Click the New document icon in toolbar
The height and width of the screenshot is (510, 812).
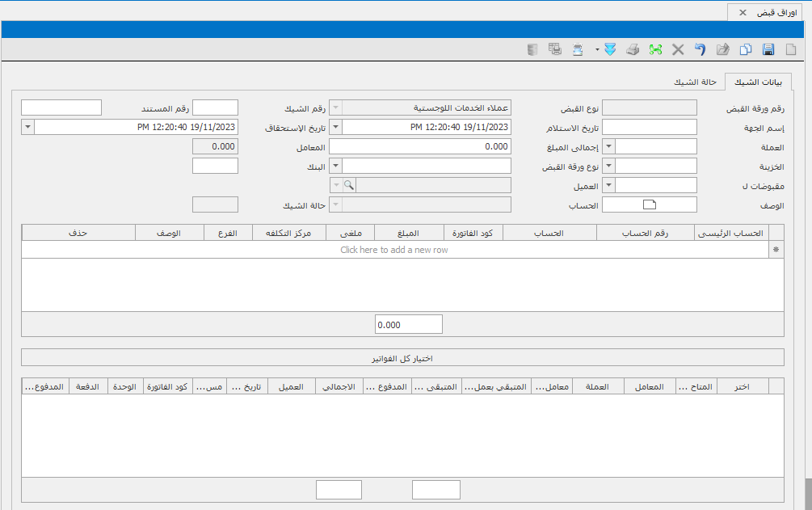[x=791, y=50]
